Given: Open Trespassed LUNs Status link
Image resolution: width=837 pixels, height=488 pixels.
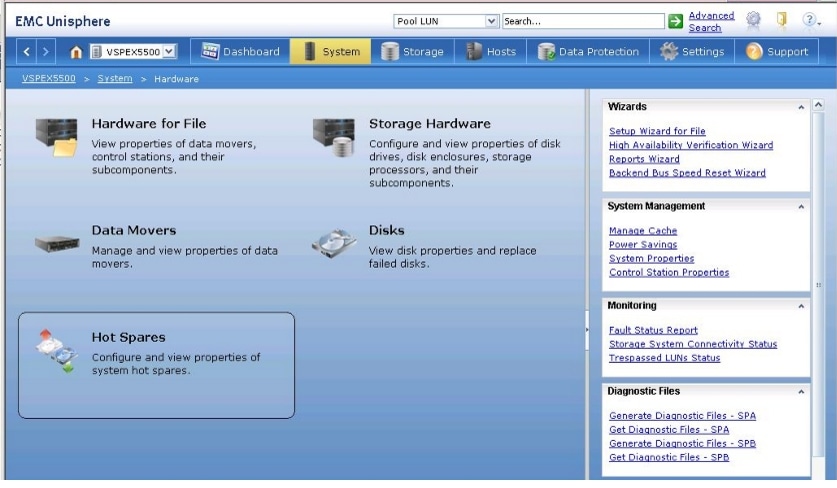Looking at the screenshot, I should [x=664, y=358].
